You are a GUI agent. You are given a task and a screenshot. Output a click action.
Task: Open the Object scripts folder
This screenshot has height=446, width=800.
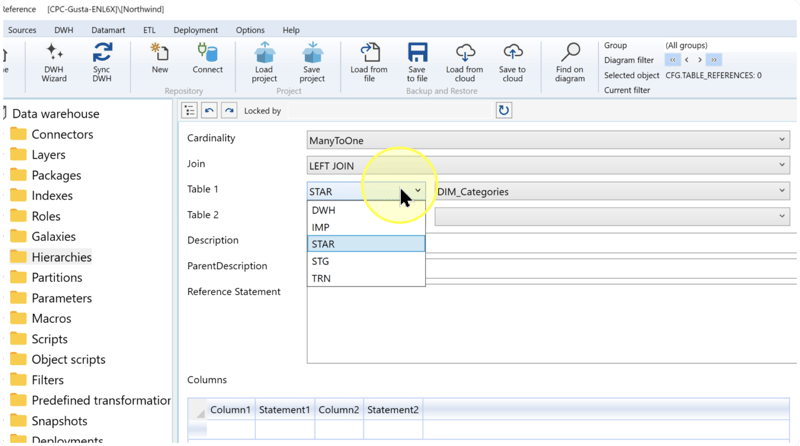[68, 359]
